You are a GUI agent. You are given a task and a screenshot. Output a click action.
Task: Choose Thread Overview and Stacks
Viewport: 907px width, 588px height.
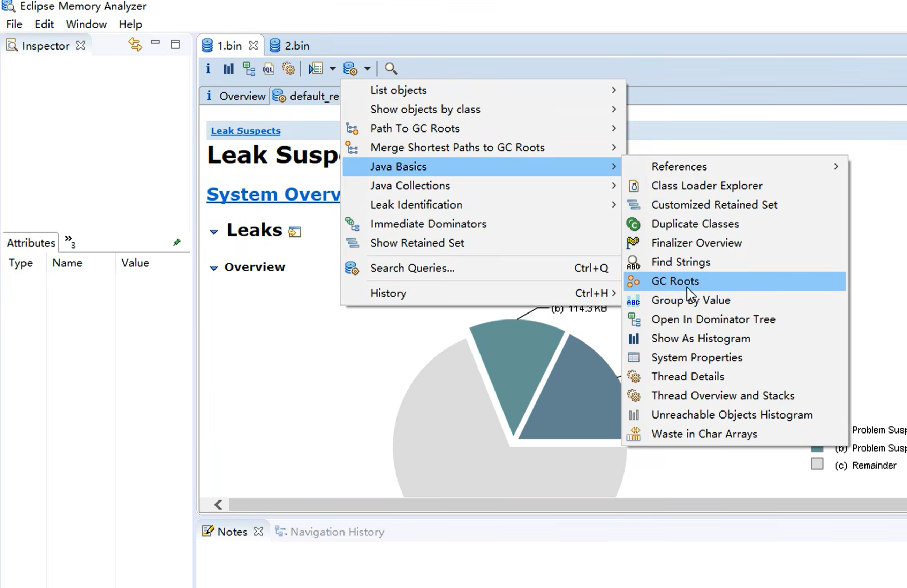point(723,395)
